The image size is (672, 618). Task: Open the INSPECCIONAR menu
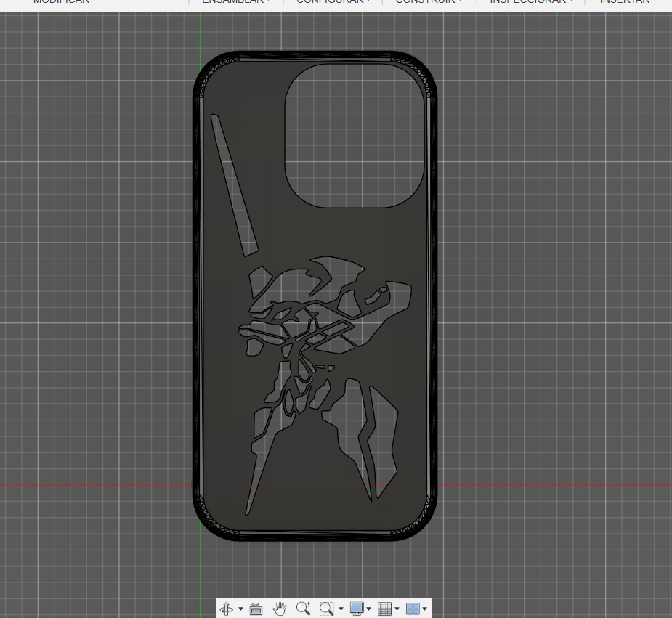pyautogui.click(x=531, y=1)
